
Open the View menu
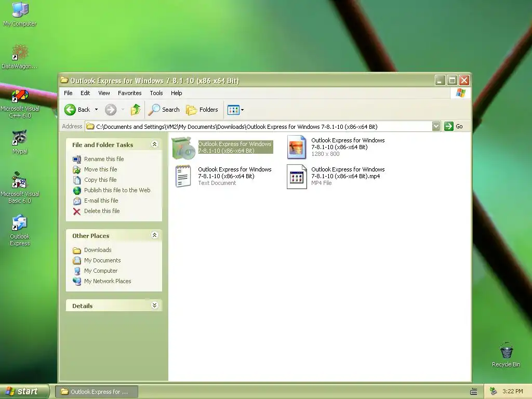pos(104,93)
